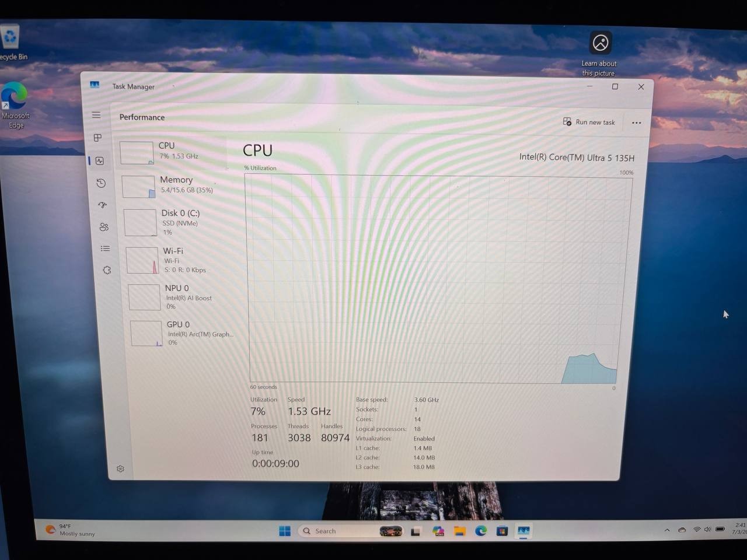The height and width of the screenshot is (560, 747).
Task: Open the weather widget showing 94°F
Action: (70, 530)
